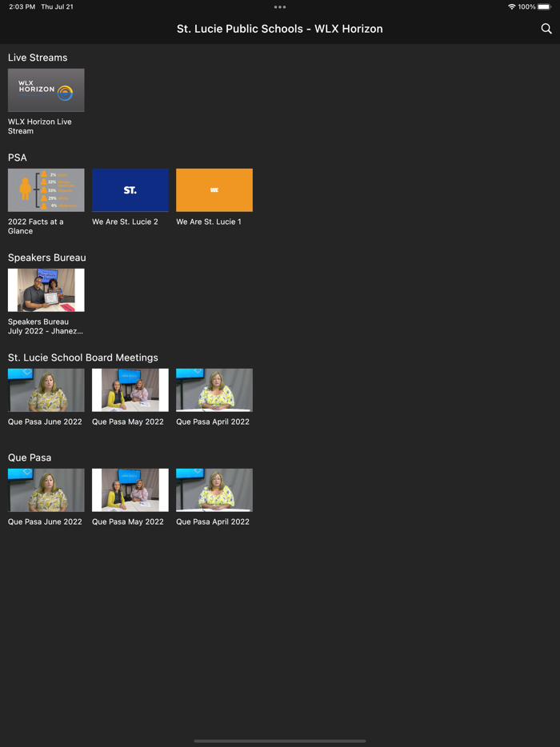Tap the home indicator bar
This screenshot has height=747, width=560.
click(280, 741)
